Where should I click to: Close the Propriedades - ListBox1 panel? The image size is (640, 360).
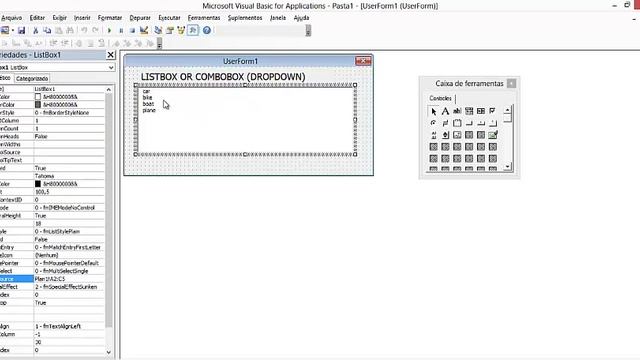pos(111,55)
